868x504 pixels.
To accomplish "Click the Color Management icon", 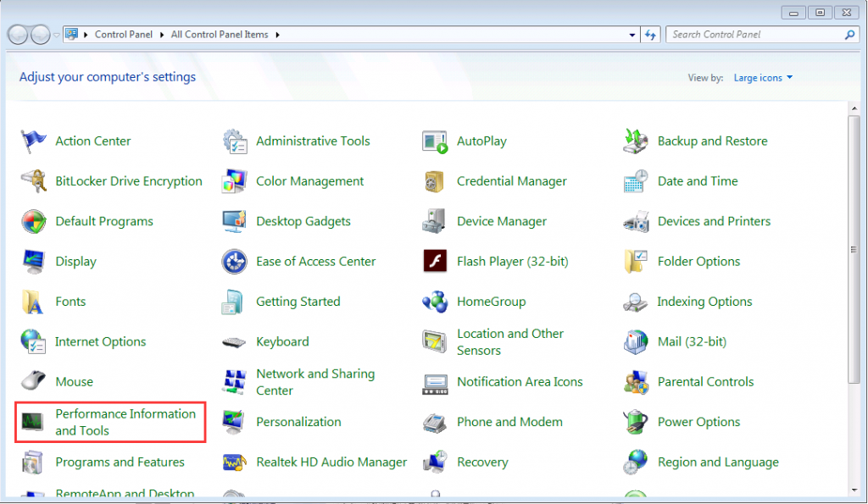I will pyautogui.click(x=235, y=181).
